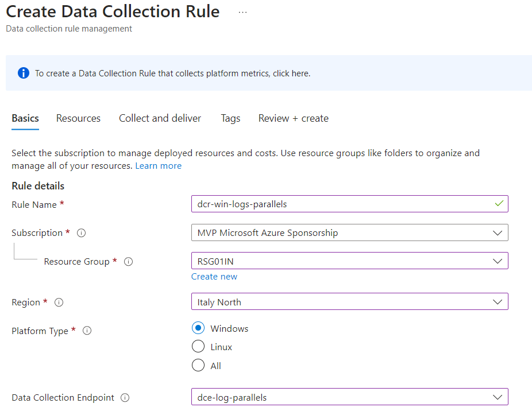Image resolution: width=532 pixels, height=415 pixels.
Task: Click the Create new resource group link
Action: click(x=214, y=277)
